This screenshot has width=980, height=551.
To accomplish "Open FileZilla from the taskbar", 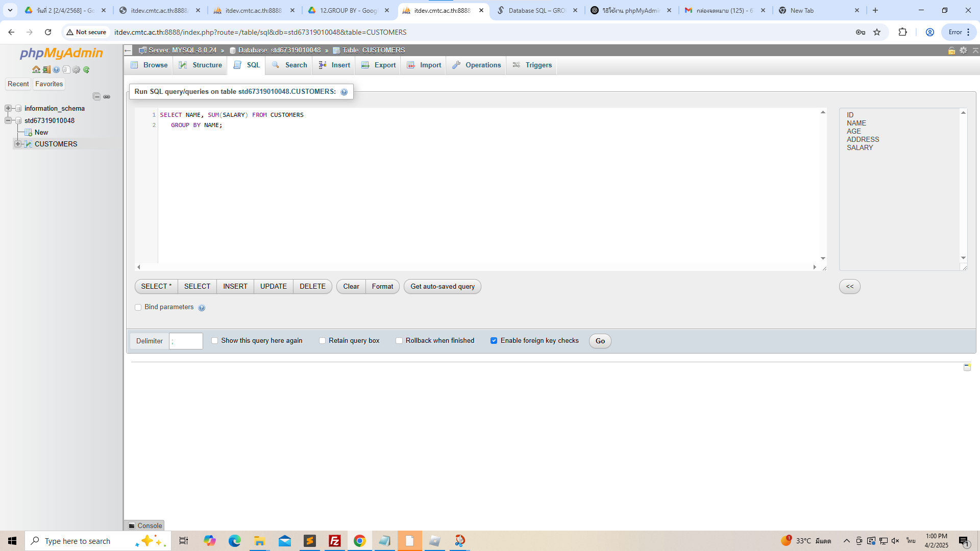I will (x=335, y=541).
